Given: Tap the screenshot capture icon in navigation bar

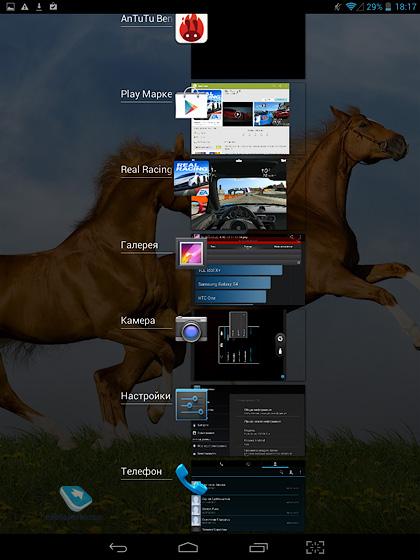Looking at the screenshot, I should click(x=315, y=547).
